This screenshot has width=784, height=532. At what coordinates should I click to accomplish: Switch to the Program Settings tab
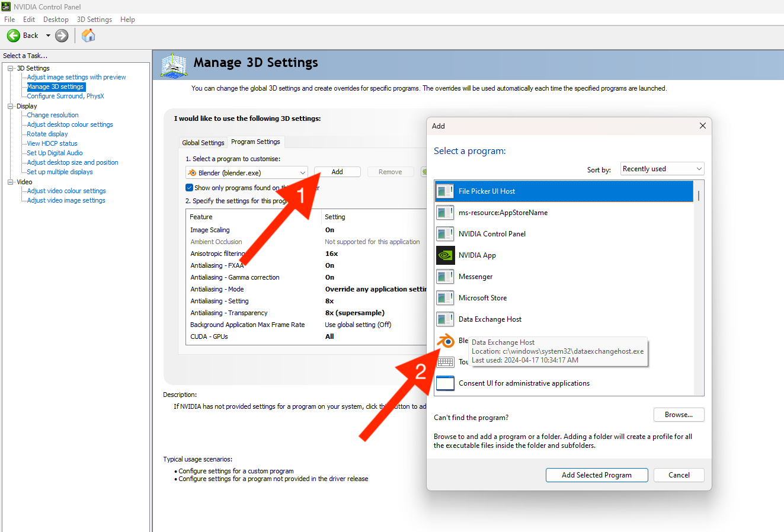click(255, 142)
